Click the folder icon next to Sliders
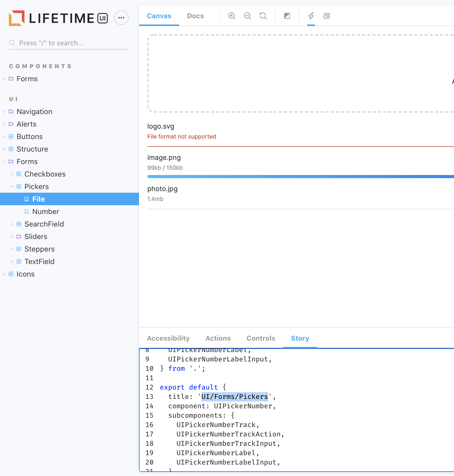 (19, 236)
